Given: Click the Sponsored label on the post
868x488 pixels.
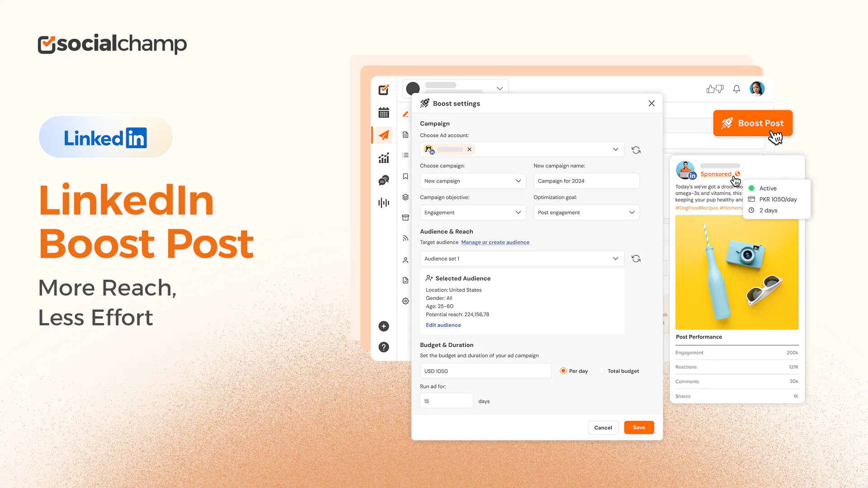Looking at the screenshot, I should (716, 174).
